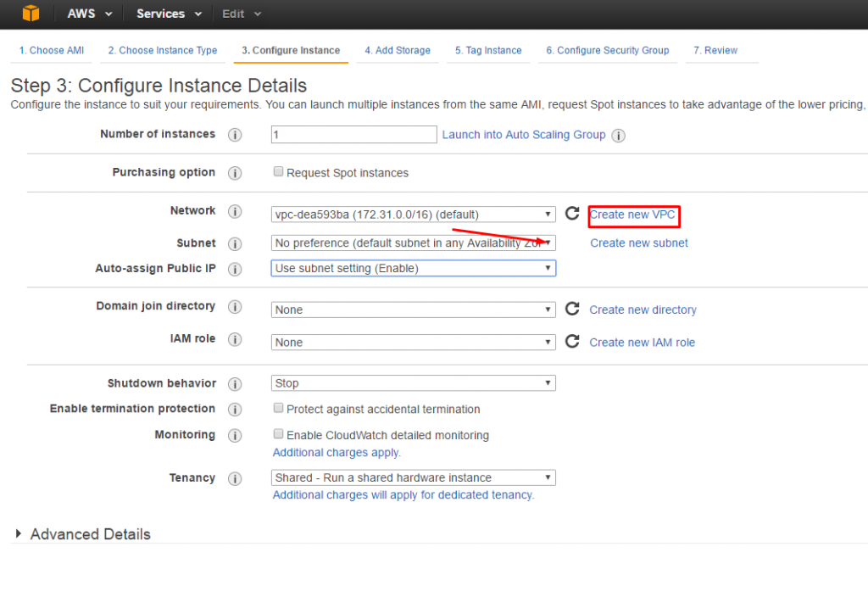The image size is (868, 608).
Task: Refresh the Network list
Action: tap(571, 214)
